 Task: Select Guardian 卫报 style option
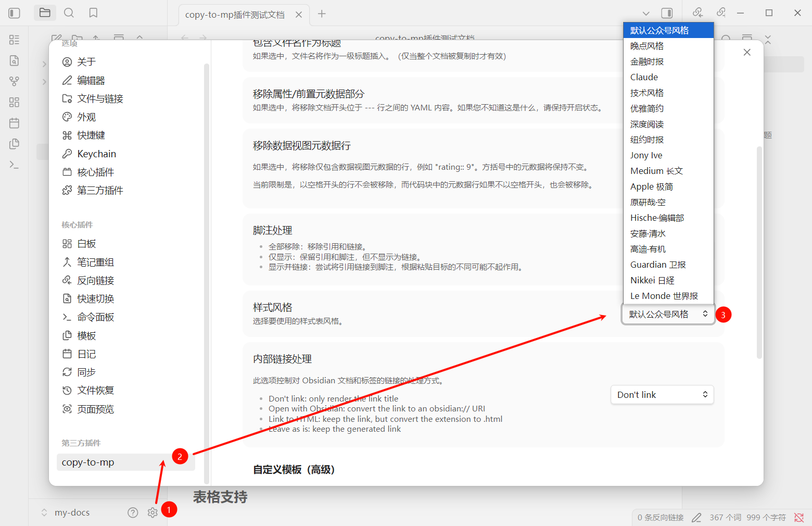657,264
